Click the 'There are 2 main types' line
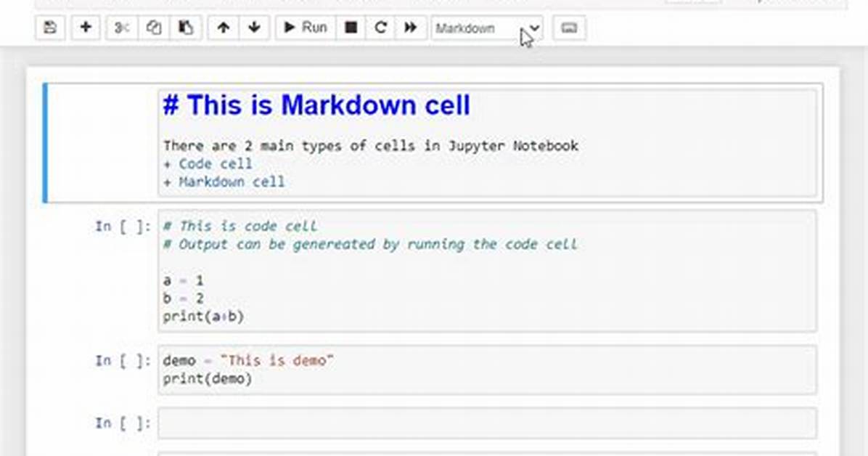The width and height of the screenshot is (868, 456). [x=370, y=146]
